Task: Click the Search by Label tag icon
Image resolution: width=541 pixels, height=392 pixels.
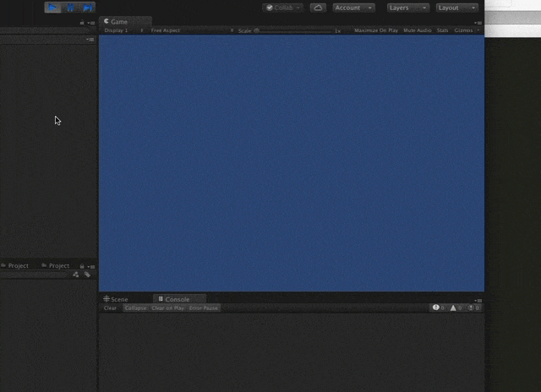Action: 87,275
